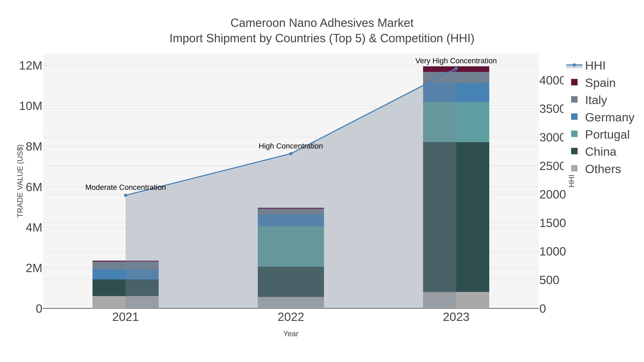Viewport: 644px width, 362px height.
Task: Click the Germany segment of the 2022 bar
Action: pyautogui.click(x=291, y=220)
